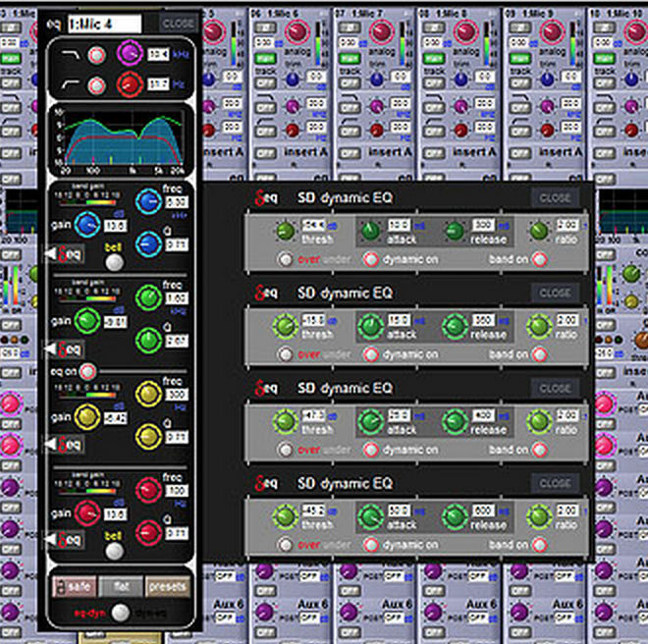The width and height of the screenshot is (648, 644).
Task: Toggle 'band on' in bottom dynamic EQ panel
Action: 539,545
